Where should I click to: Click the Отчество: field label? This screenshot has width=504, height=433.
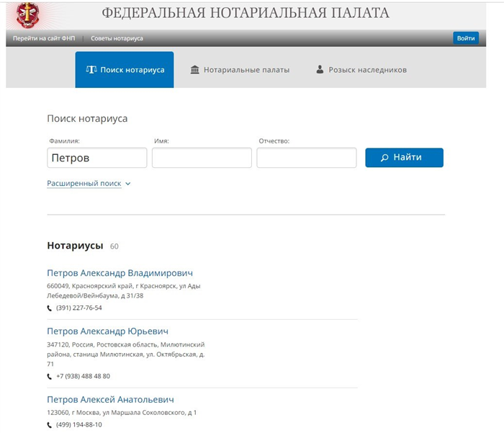click(274, 141)
